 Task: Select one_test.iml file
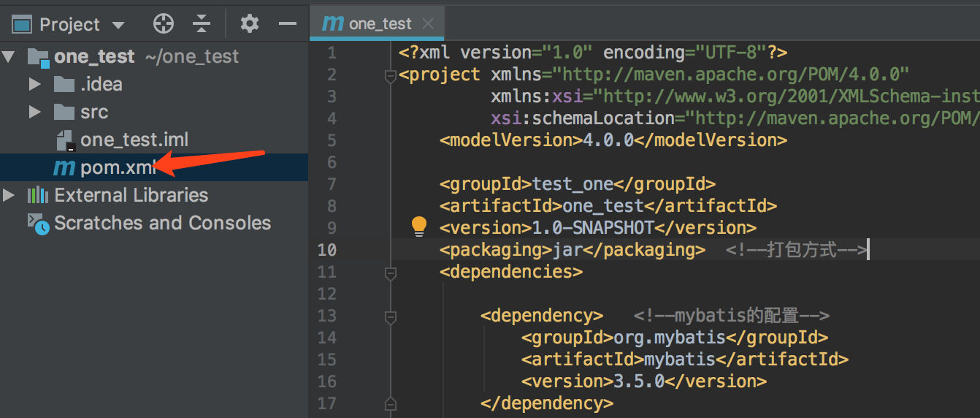point(154,140)
